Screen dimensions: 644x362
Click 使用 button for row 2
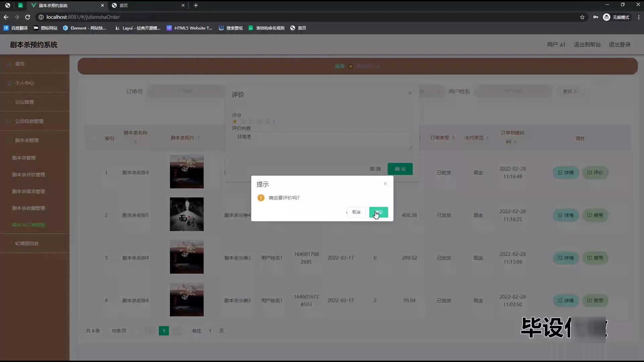pyautogui.click(x=595, y=215)
